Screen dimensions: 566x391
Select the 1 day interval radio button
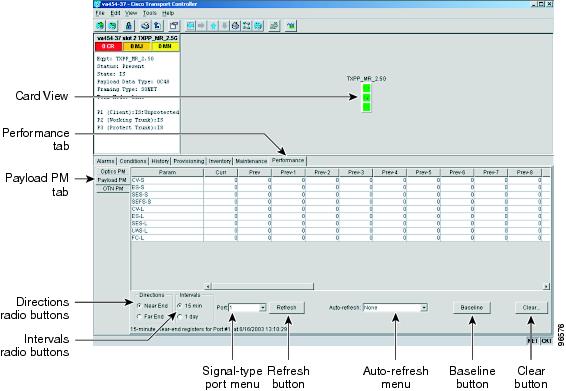click(x=180, y=317)
